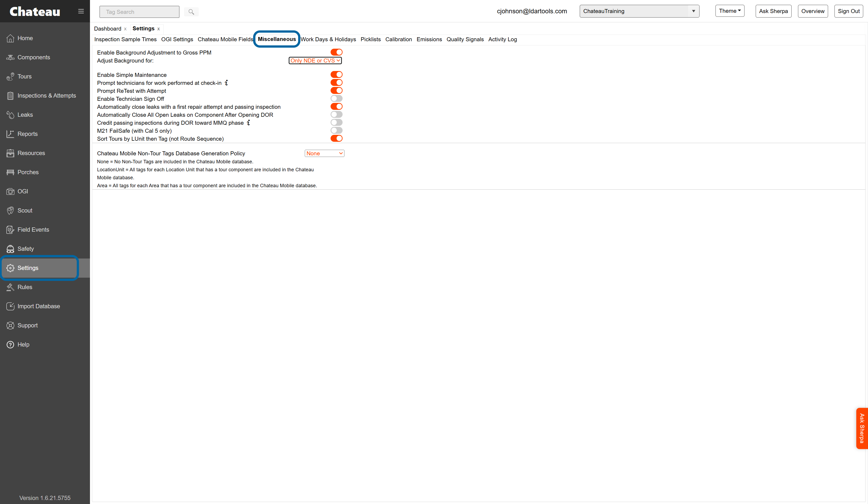This screenshot has width=868, height=504.
Task: Toggle Sort Tours by LUnit then Tag
Action: (x=336, y=138)
